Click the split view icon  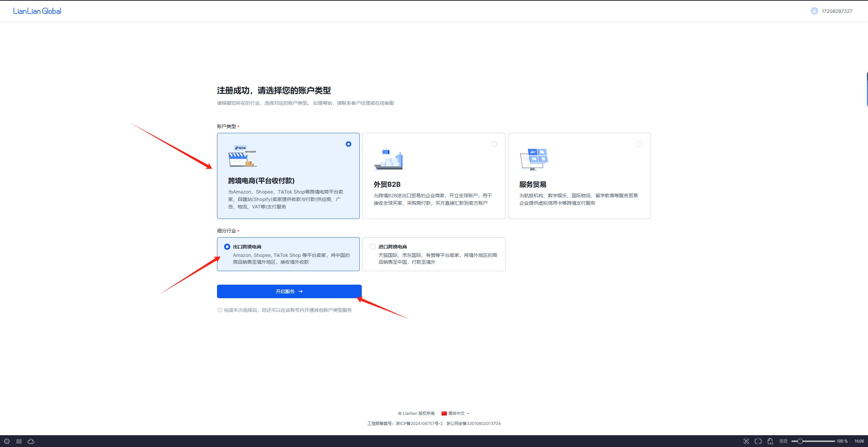pyautogui.click(x=758, y=441)
